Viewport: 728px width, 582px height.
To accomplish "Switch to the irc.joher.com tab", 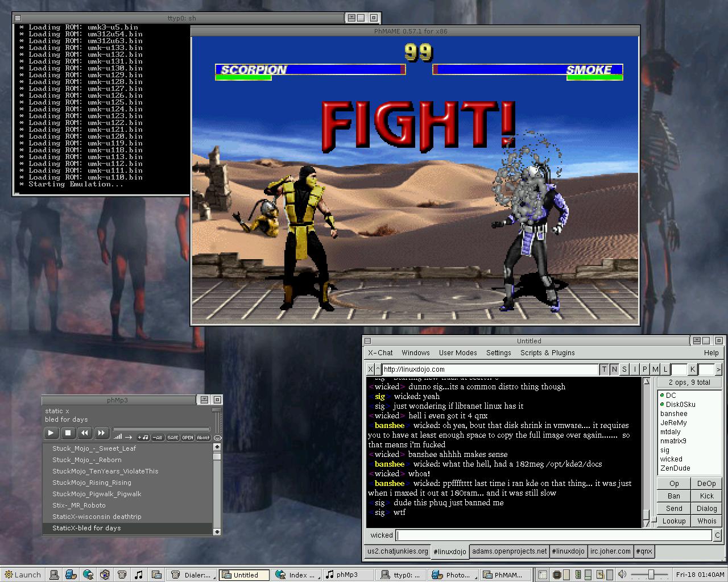I will pyautogui.click(x=610, y=551).
